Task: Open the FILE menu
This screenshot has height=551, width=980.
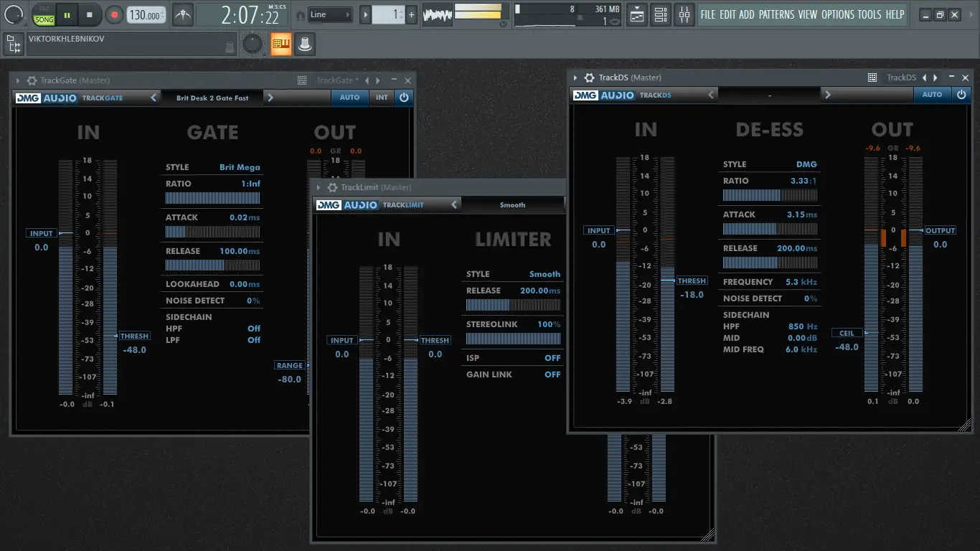Action: pyautogui.click(x=708, y=14)
